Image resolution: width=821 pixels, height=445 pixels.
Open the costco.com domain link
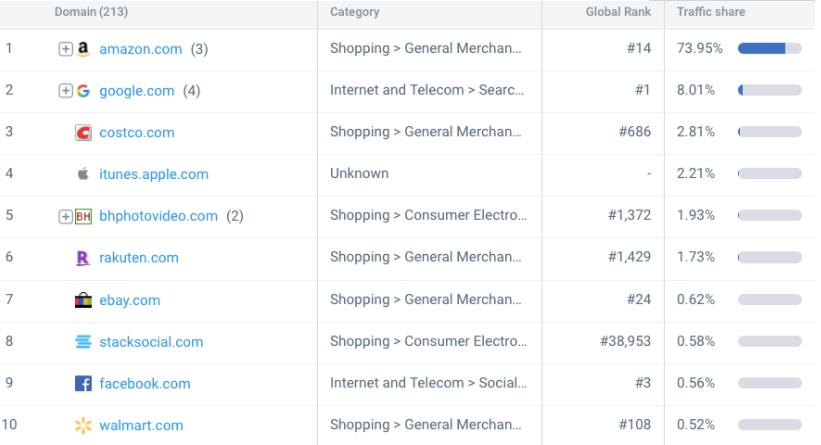pos(137,133)
